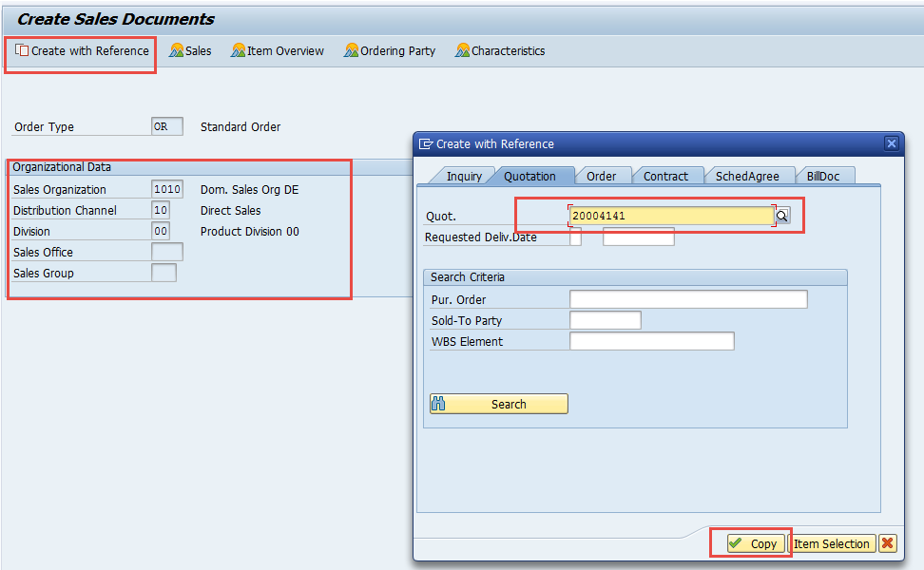Open the SchedAgree tab

tap(747, 176)
